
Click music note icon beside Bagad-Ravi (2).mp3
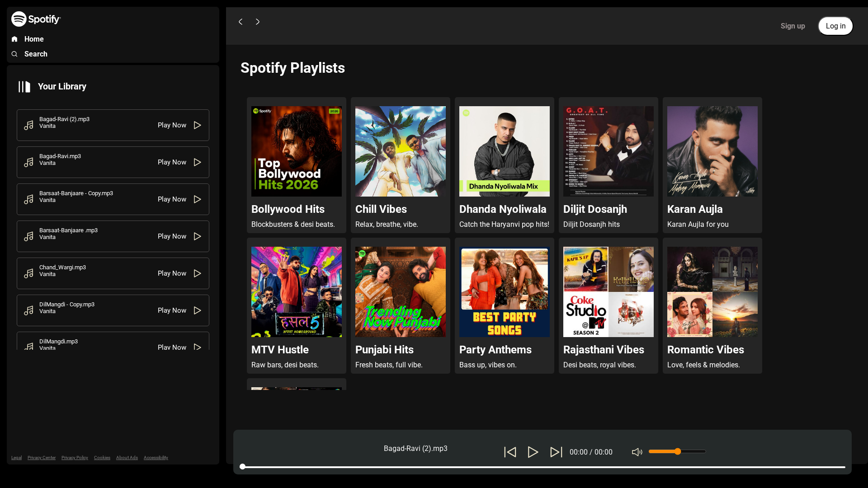pos(28,125)
